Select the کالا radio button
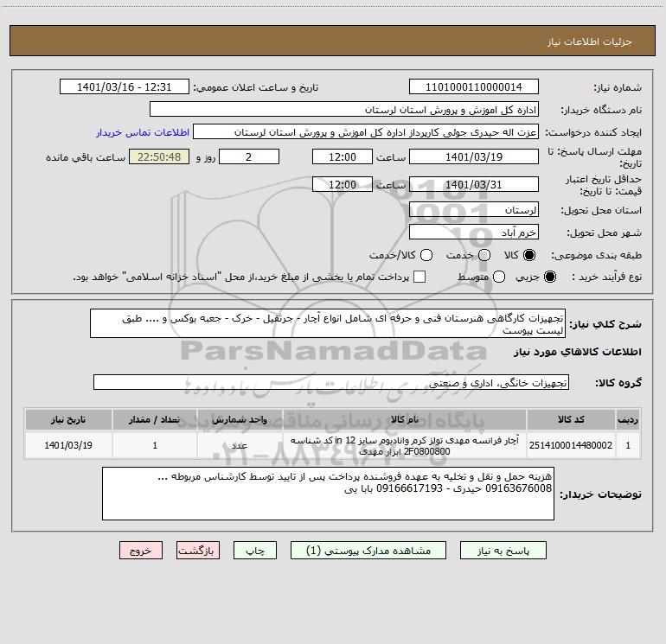Screen dimensions: 666x644 click(529, 255)
